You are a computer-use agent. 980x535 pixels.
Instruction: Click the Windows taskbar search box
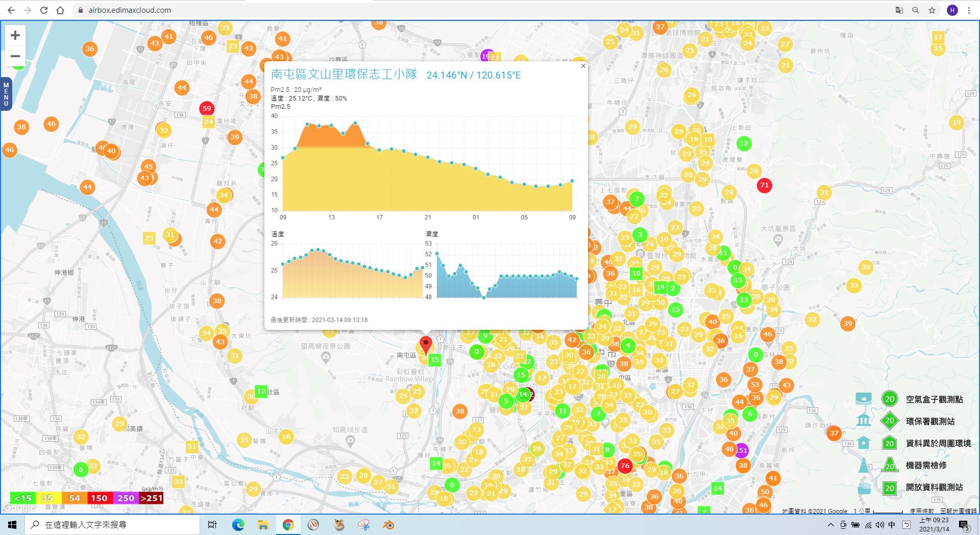click(x=112, y=524)
